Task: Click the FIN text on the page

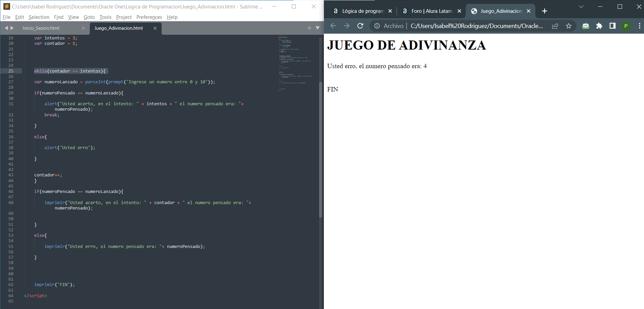Action: pos(333,89)
